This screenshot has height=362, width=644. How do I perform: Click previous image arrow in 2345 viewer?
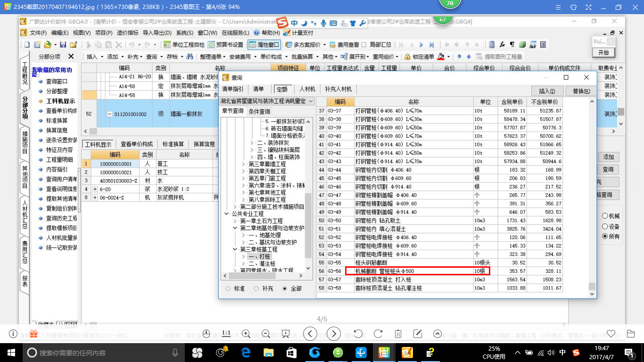pos(310,334)
